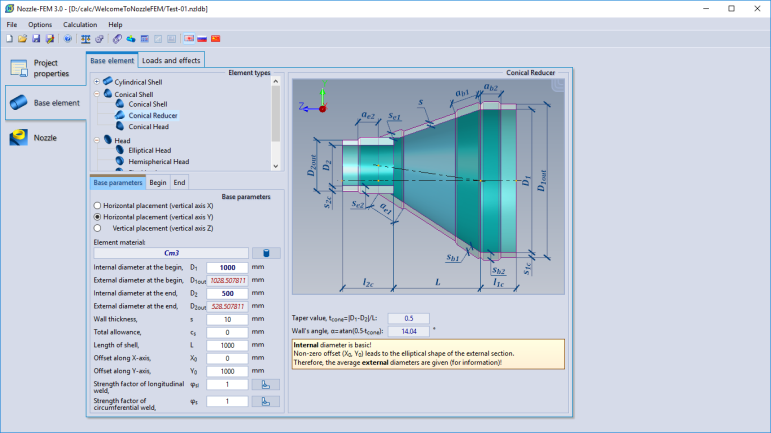Open the End parameters tab
The image size is (771, 433).
click(179, 182)
